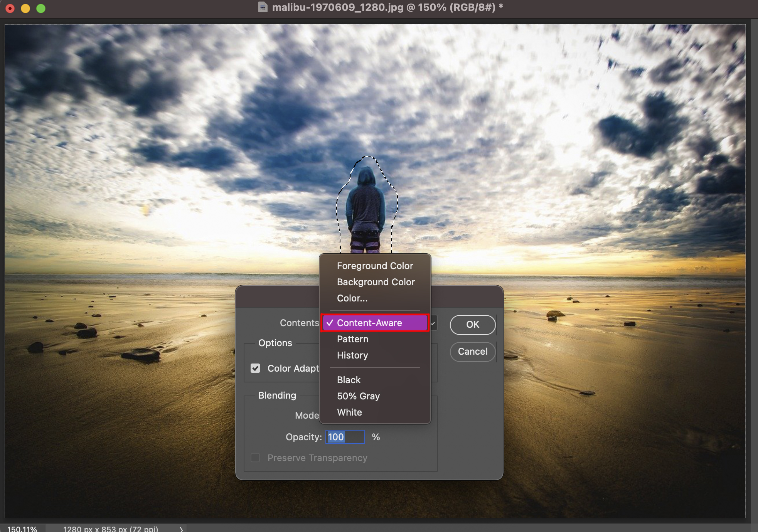
Task: Expand the status bar info chevron
Action: (181, 529)
